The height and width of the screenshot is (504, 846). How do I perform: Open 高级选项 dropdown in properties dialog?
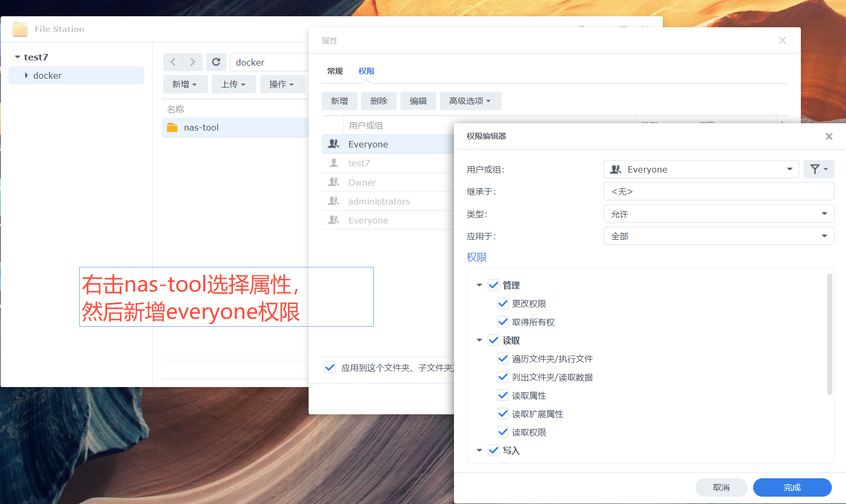pos(470,101)
